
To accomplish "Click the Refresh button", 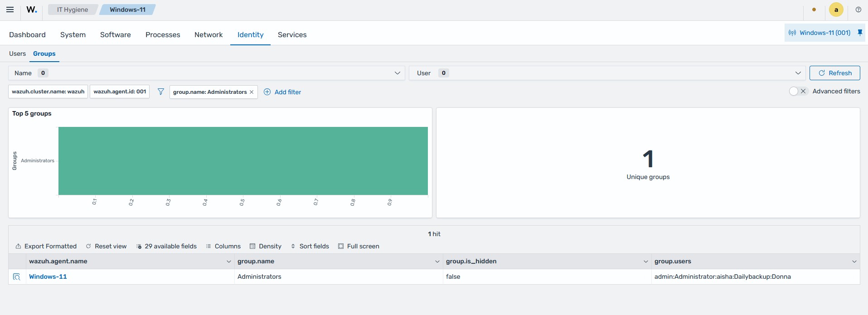I will coord(834,73).
